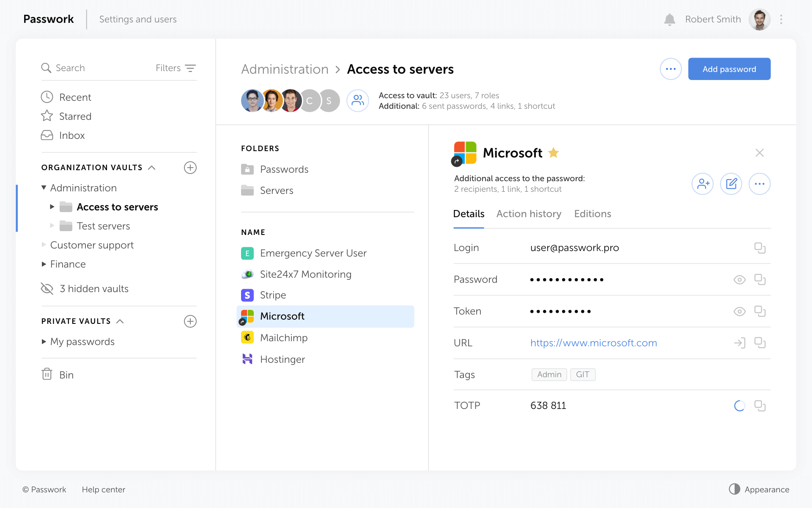Open the URL in a new tab
Image resolution: width=812 pixels, height=508 pixels.
740,343
